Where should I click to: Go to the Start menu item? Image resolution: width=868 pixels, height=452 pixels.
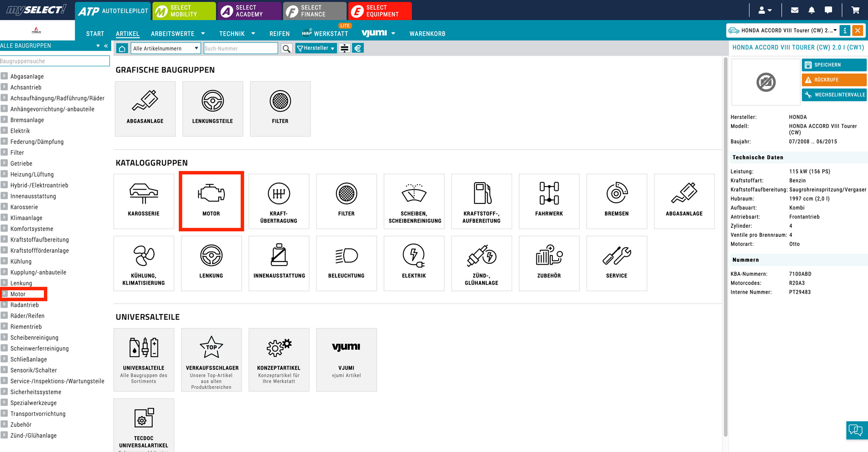coord(95,33)
